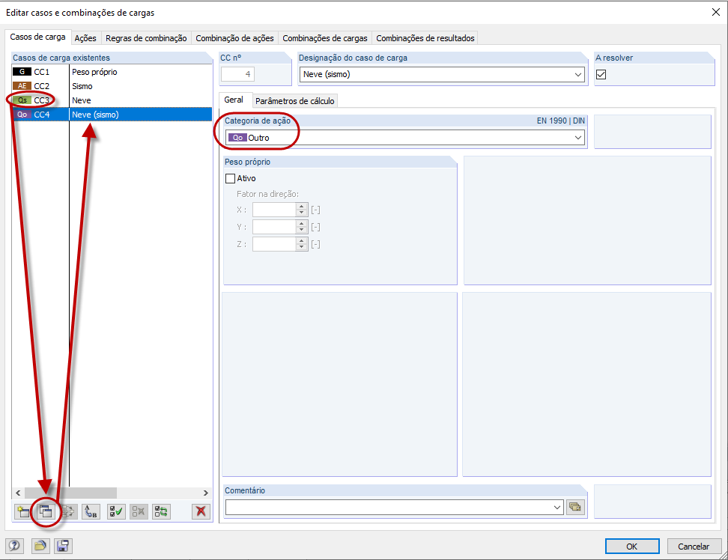728x560 pixels.
Task: Create a new load case with star icon
Action: coord(22,512)
